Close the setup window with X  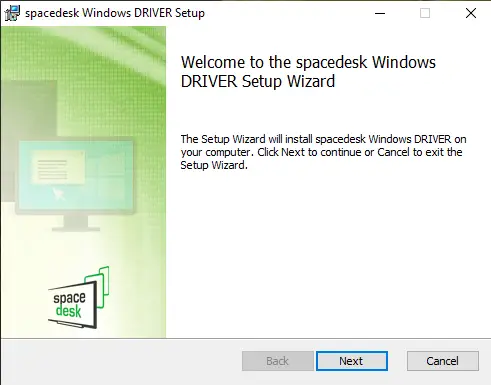coord(471,13)
